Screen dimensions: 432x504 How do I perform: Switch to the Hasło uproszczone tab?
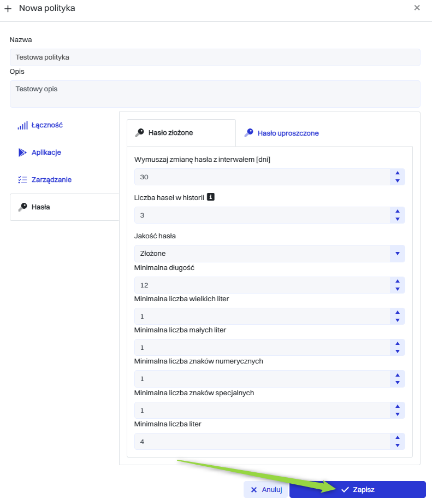[x=287, y=133]
